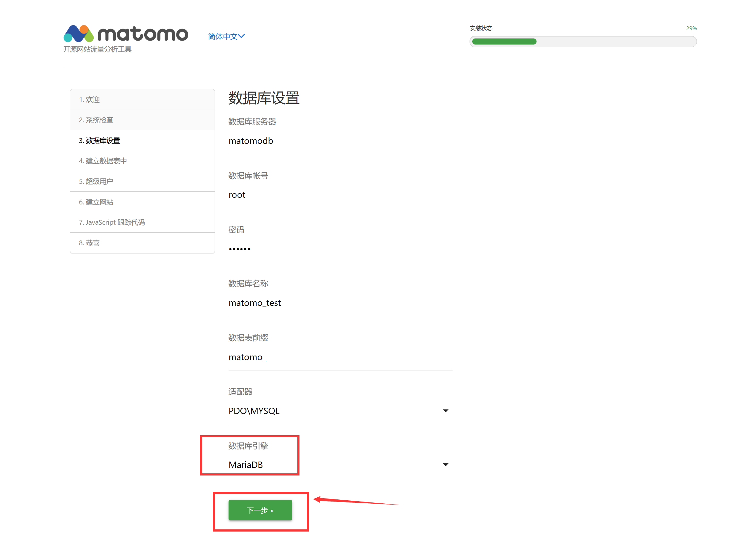This screenshot has height=550, width=756.
Task: Select step 4. 建立数据表中
Action: click(x=142, y=161)
